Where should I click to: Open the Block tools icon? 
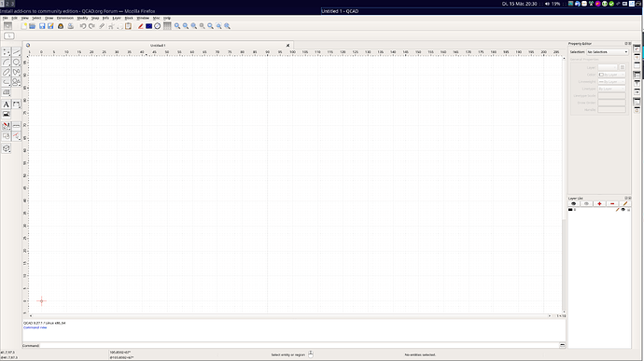pos(7,136)
